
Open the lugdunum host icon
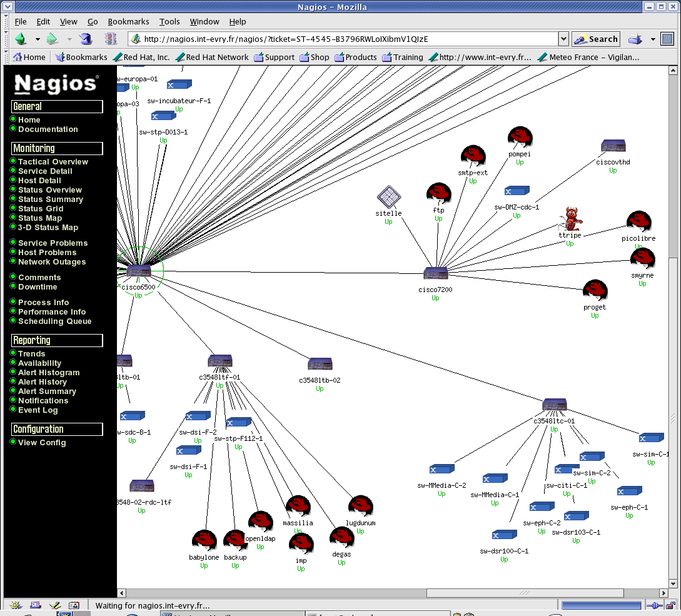[x=360, y=507]
